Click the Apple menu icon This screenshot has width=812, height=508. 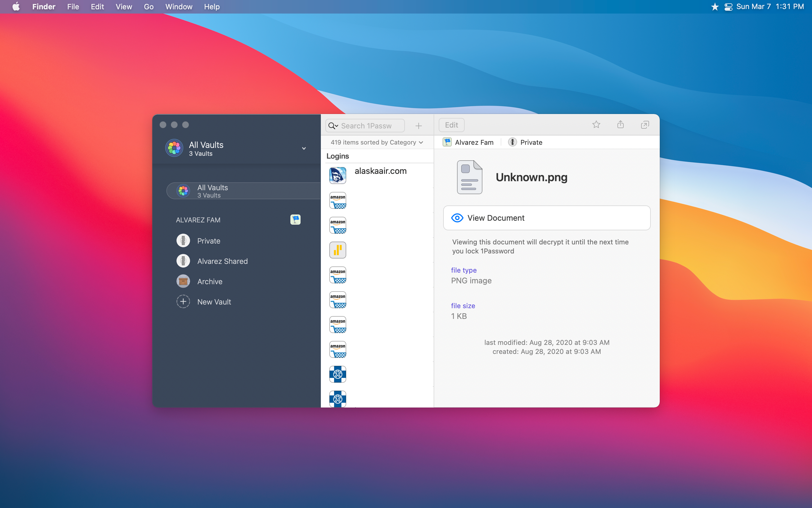[16, 7]
